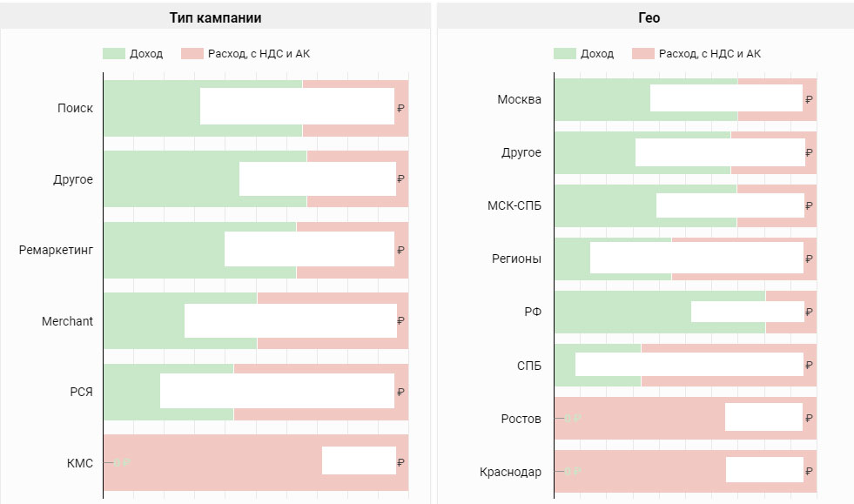
Task: Click the red expense bar for КМС
Action: pyautogui.click(x=218, y=463)
